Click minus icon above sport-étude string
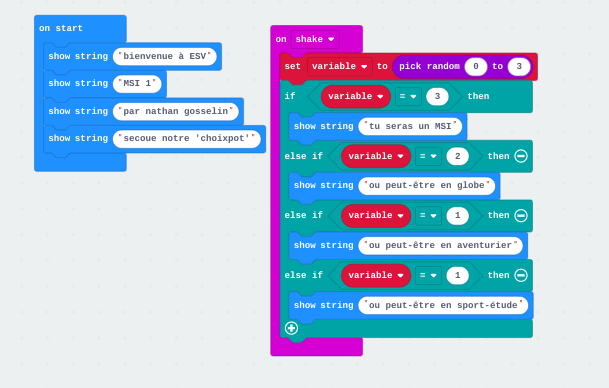This screenshot has width=609, height=388. [521, 275]
